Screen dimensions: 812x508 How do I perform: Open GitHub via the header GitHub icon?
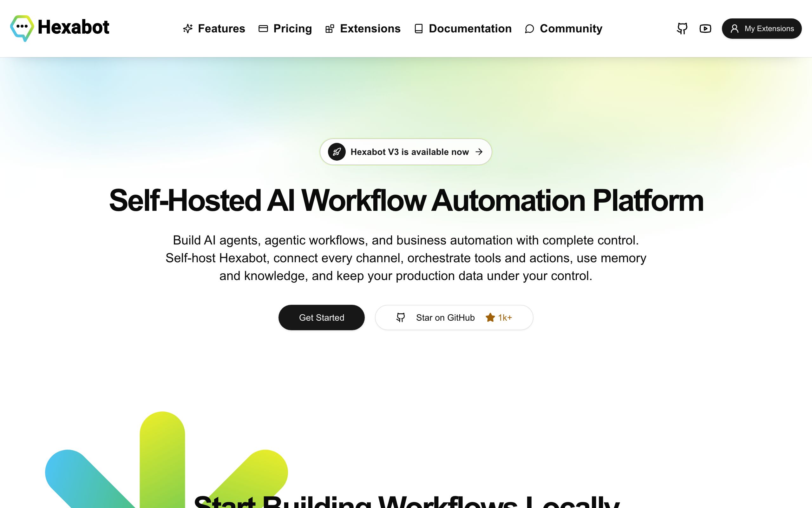coord(682,29)
